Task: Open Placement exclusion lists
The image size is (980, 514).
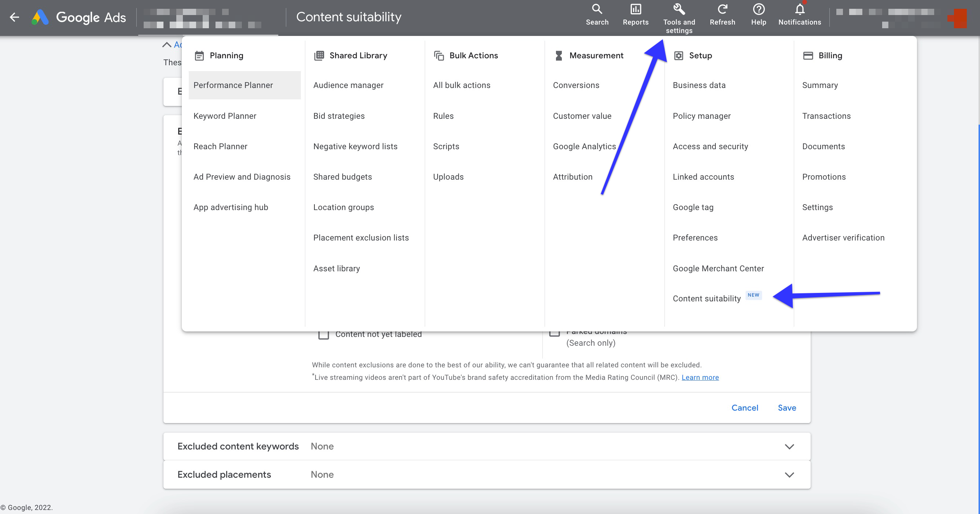Action: (x=361, y=238)
